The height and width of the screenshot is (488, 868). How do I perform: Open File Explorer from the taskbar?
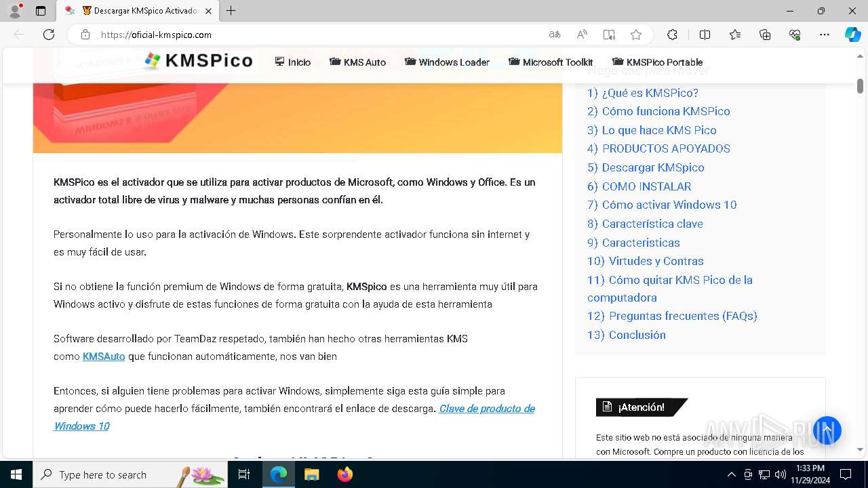311,474
